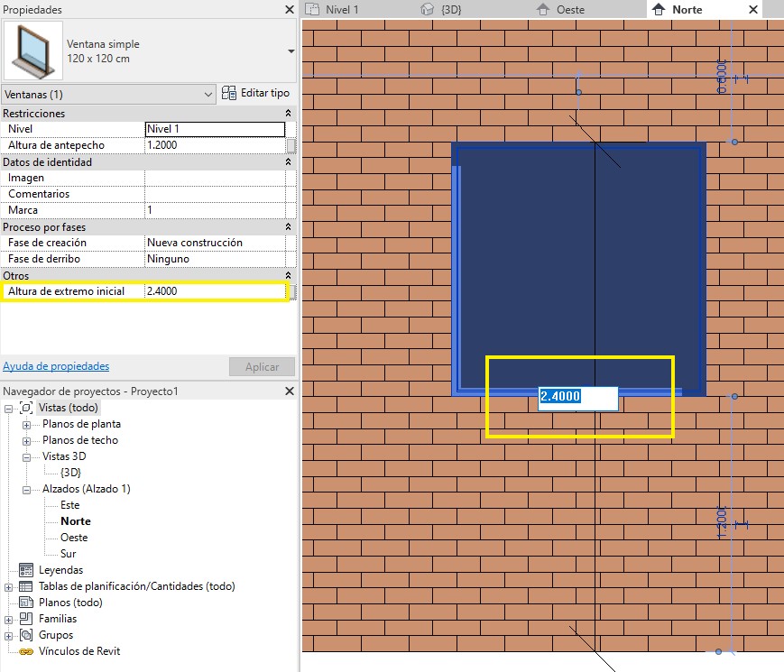Open the Ayuda de propiedades link
The image size is (784, 672).
click(56, 366)
